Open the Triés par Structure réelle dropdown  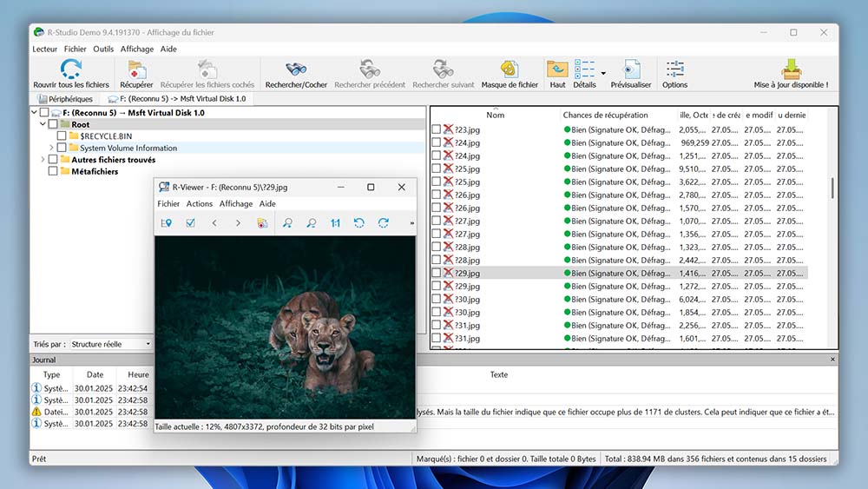(111, 344)
